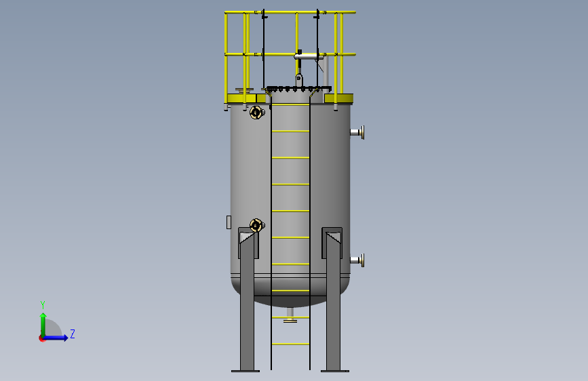Click the small nameplate on tank's left side
Viewport: 588px width, 381px height.
(x=229, y=222)
